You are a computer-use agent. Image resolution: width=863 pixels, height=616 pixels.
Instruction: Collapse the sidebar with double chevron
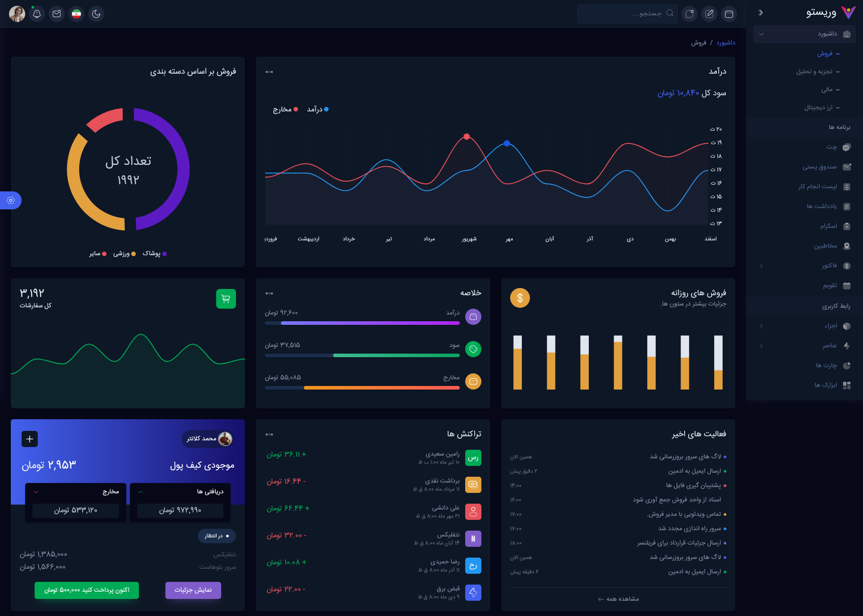pos(761,13)
